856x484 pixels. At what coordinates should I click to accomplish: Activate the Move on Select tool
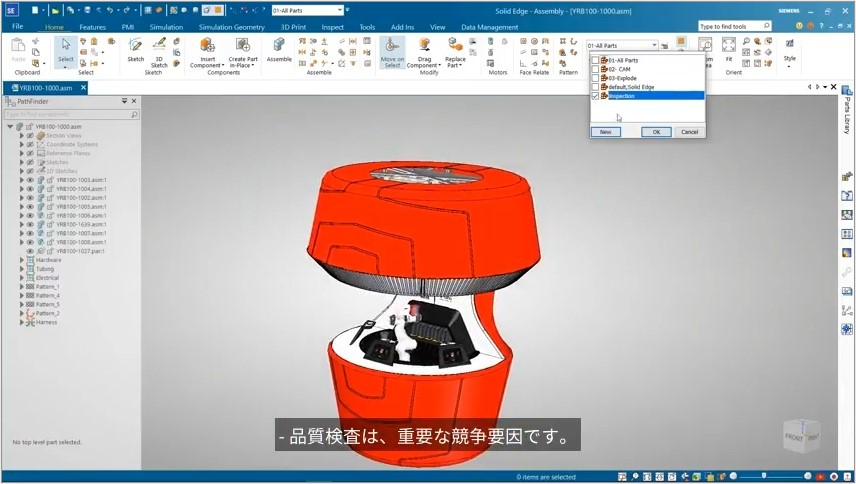click(x=392, y=47)
